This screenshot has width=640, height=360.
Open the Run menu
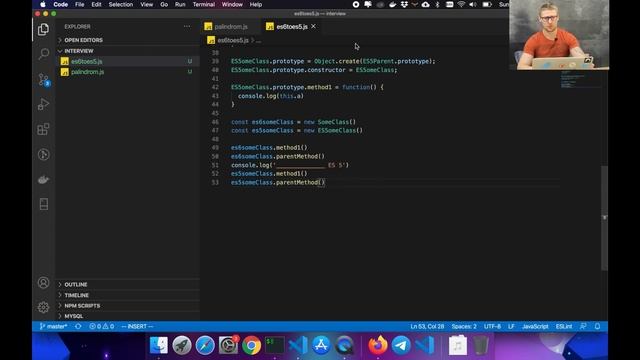[180, 4]
